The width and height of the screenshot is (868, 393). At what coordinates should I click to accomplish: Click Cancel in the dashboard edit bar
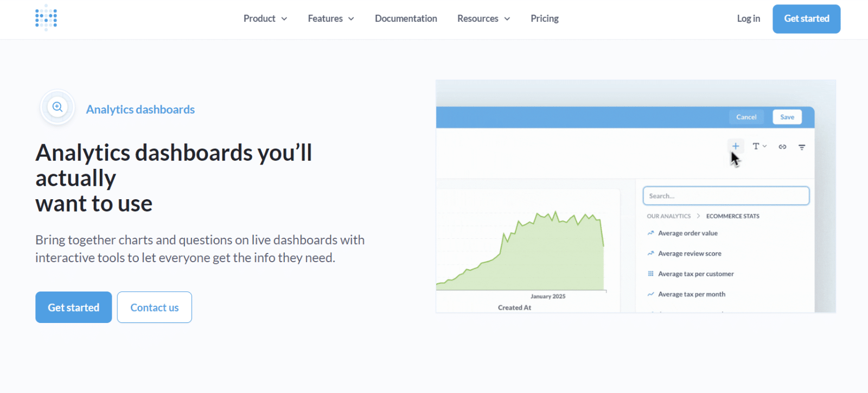(x=746, y=117)
